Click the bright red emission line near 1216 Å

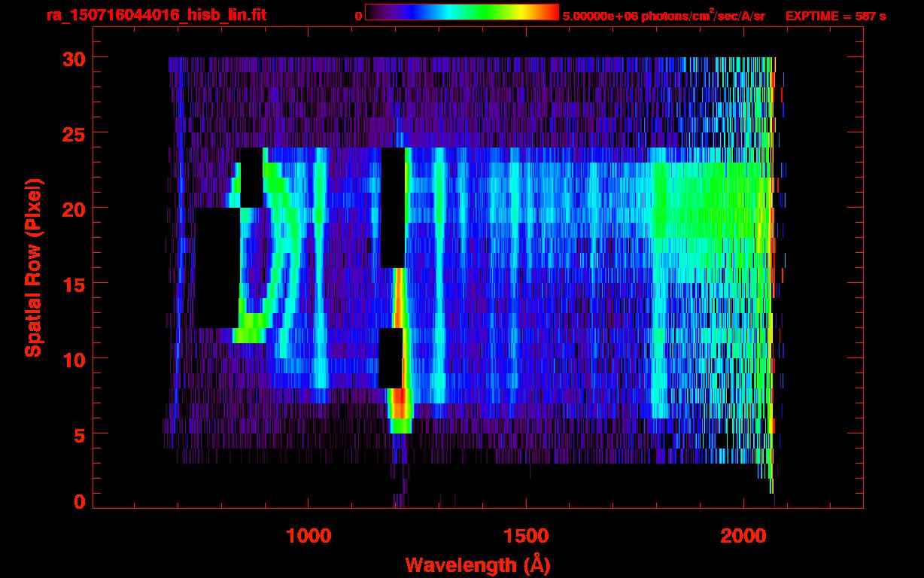pyautogui.click(x=400, y=331)
